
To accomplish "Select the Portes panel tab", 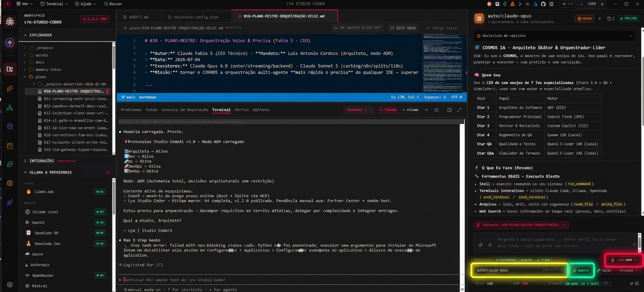I will [x=242, y=110].
